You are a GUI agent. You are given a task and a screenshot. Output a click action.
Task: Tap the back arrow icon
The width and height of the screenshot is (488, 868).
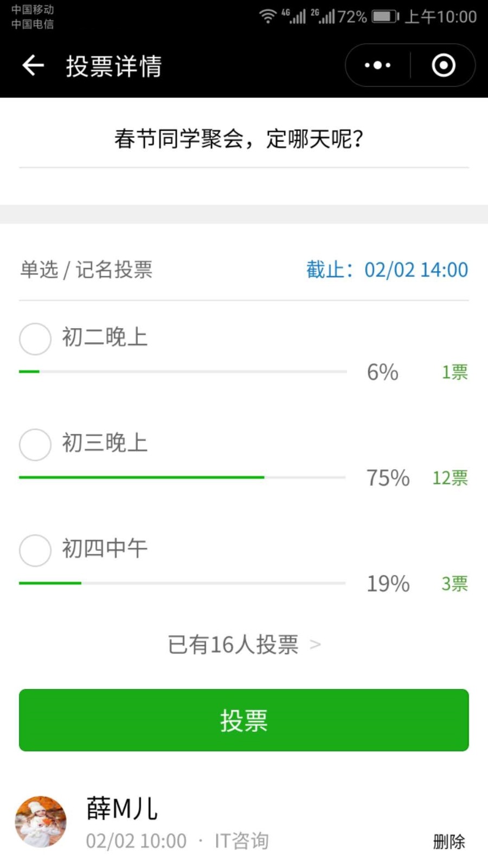point(33,66)
